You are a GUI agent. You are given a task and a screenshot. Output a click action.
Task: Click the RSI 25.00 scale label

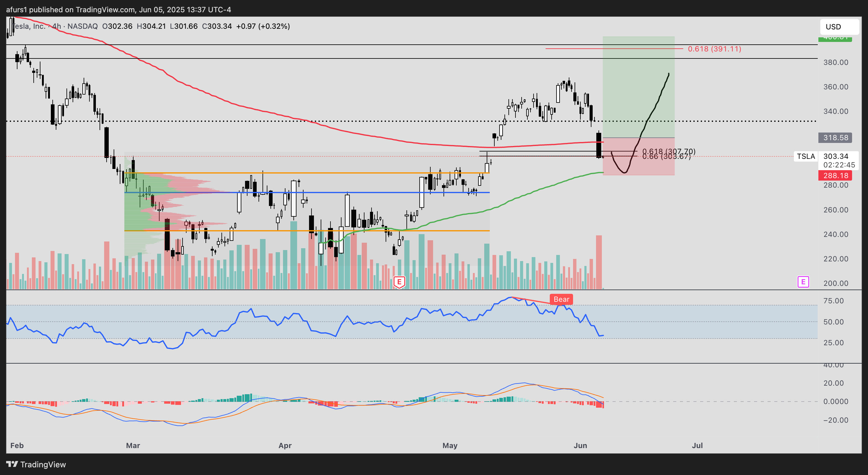click(x=833, y=343)
